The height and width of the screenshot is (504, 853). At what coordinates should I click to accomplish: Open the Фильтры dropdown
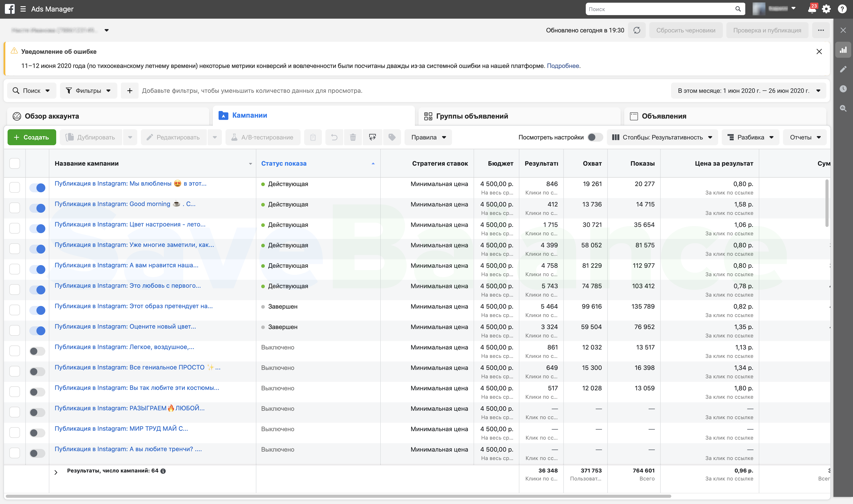pos(88,91)
